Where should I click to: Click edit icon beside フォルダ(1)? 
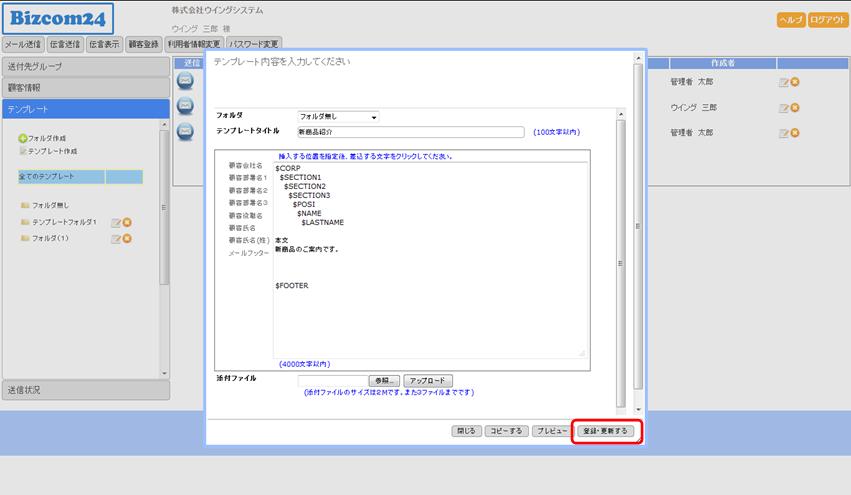[x=115, y=238]
